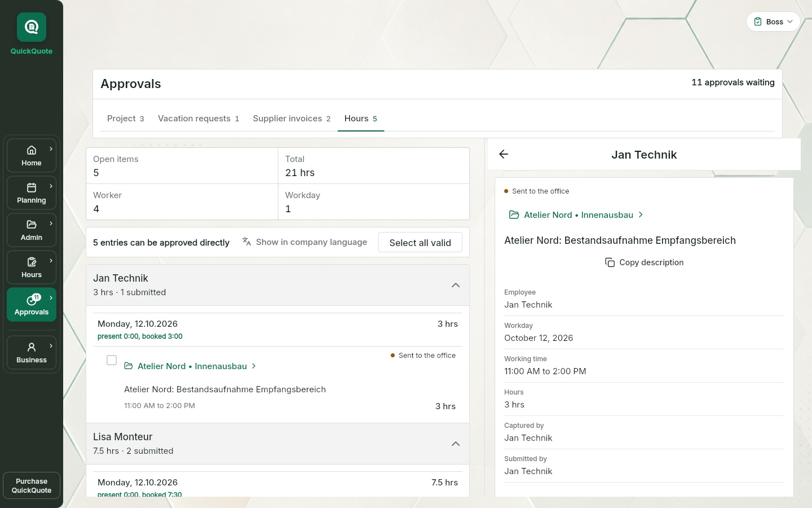Click the folder icon in Jan Technik's list entry
The image size is (812, 508).
(x=129, y=366)
